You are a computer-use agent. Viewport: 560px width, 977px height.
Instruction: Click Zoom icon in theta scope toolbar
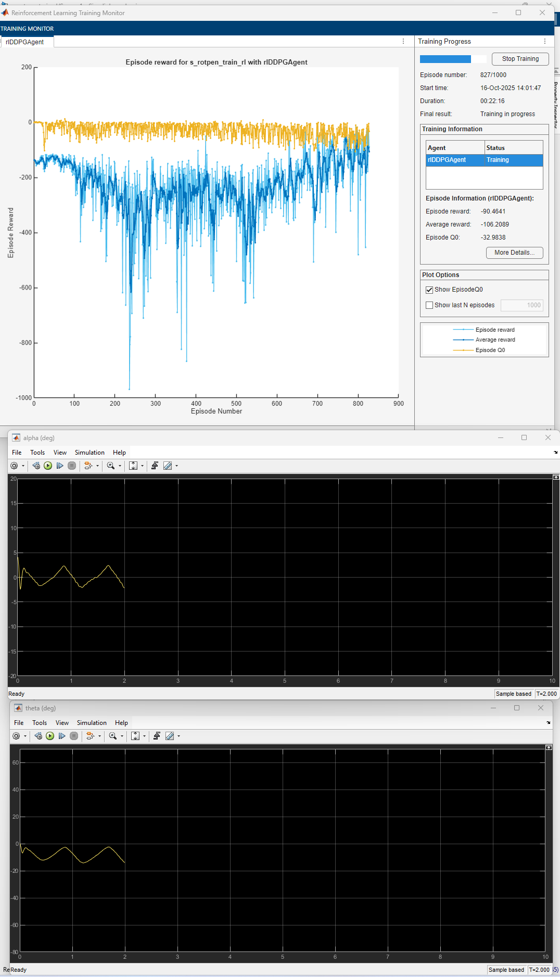tap(112, 736)
